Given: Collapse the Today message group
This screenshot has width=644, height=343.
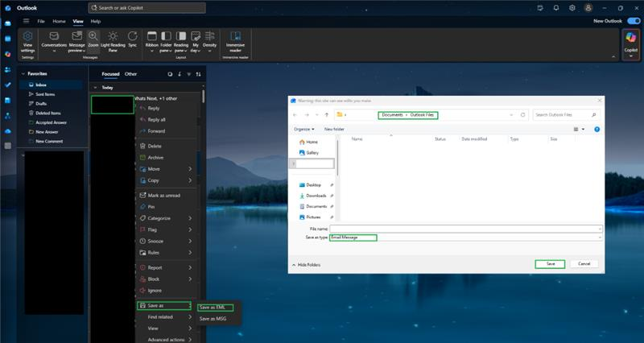Looking at the screenshot, I should coord(95,88).
